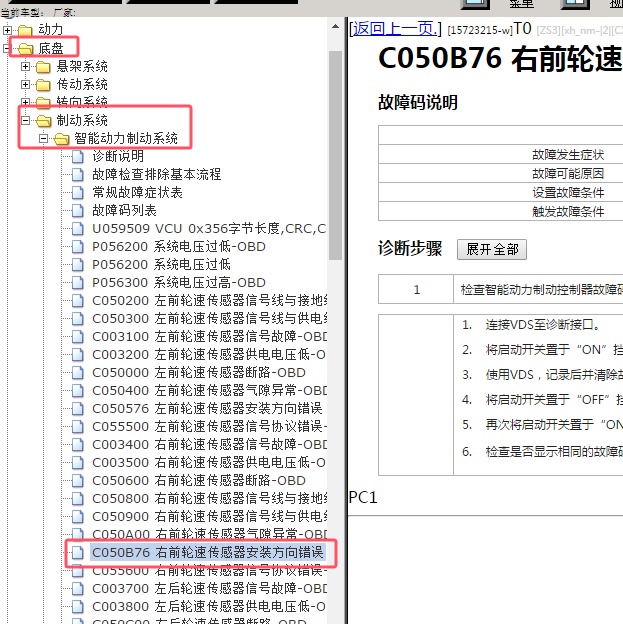Click the 连接VDS至诊断接口 step text
This screenshot has height=624, width=623.
click(x=542, y=325)
